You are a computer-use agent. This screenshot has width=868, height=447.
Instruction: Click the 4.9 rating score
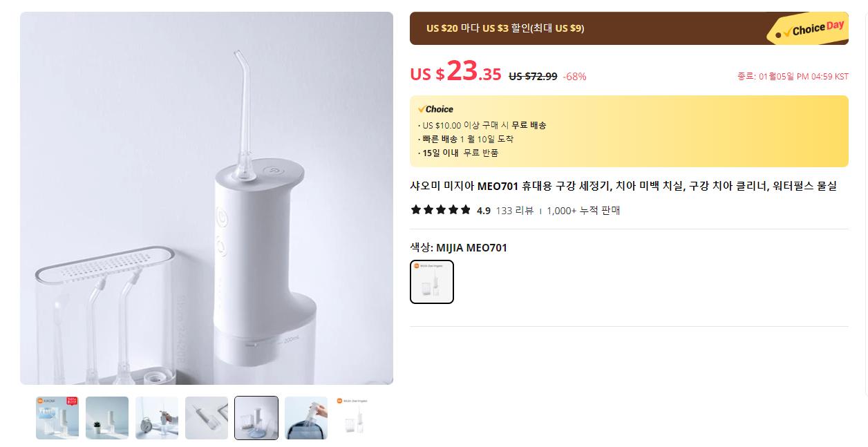(x=484, y=211)
